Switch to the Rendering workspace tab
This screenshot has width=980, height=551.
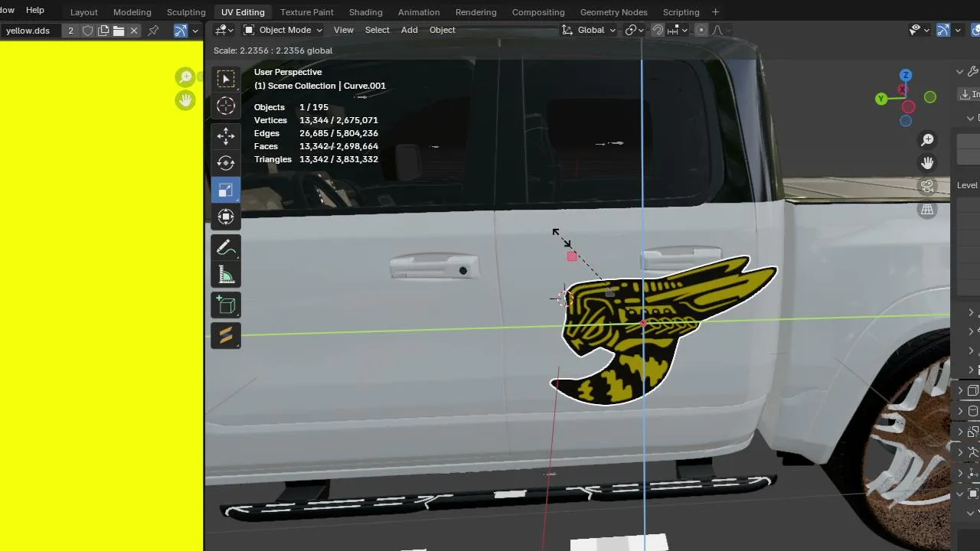[x=476, y=12]
